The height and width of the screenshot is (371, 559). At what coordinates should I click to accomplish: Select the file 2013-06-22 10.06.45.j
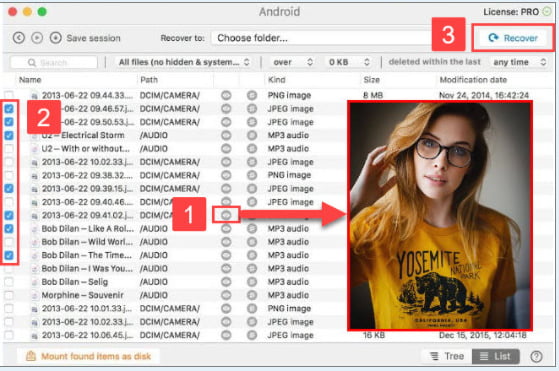pyautogui.click(x=88, y=335)
